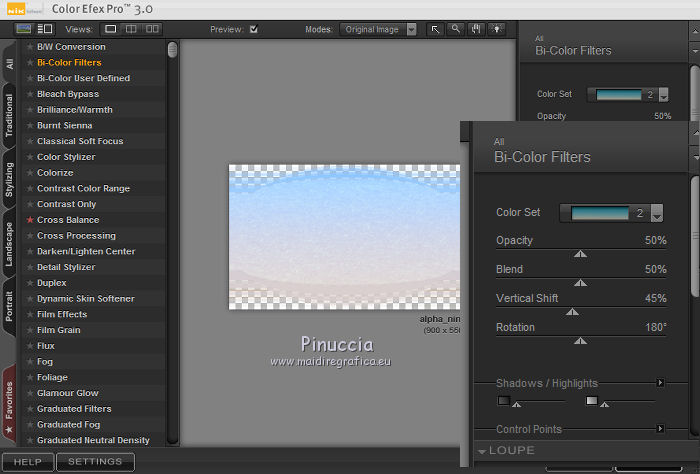The height and width of the screenshot is (474, 700).
Task: Toggle favorite star for Duplex
Action: (x=30, y=283)
